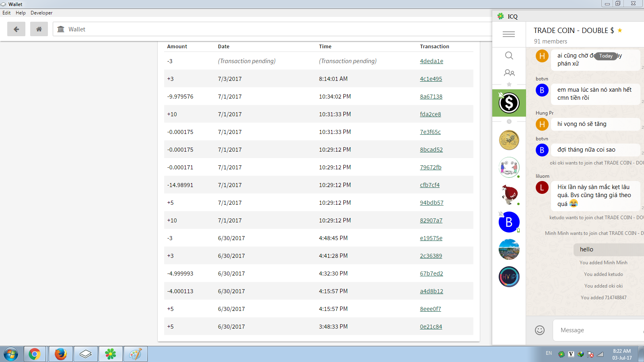Select the TRADE COIN dollar chat avatar
This screenshot has height=362, width=644.
tap(509, 103)
